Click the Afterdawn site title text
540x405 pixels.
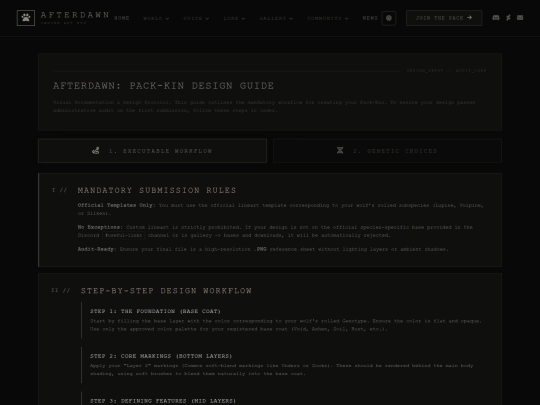tap(75, 15)
